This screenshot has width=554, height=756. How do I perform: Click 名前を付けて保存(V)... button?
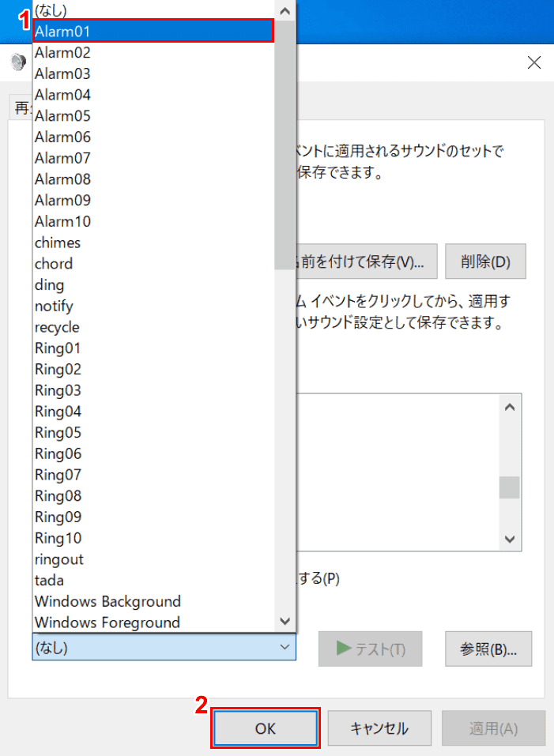point(367,261)
